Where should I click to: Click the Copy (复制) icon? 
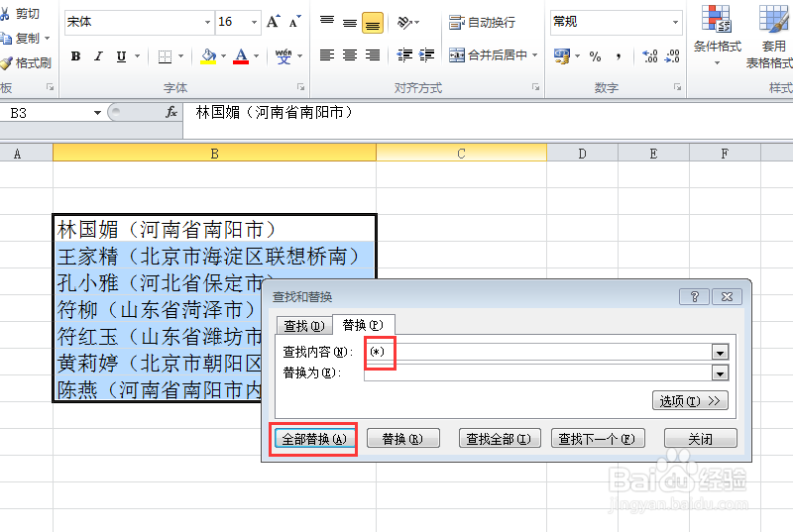pyautogui.click(x=5, y=39)
